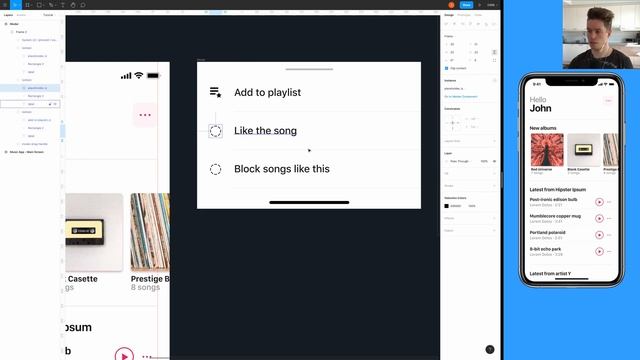
Task: Add a Stroke with plus icon
Action: click(x=494, y=186)
